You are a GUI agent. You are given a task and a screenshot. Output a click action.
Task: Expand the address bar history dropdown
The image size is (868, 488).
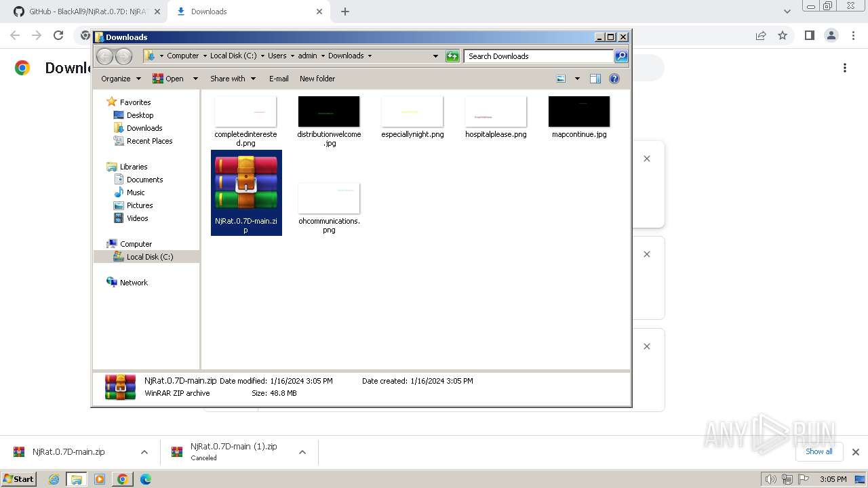pos(435,56)
